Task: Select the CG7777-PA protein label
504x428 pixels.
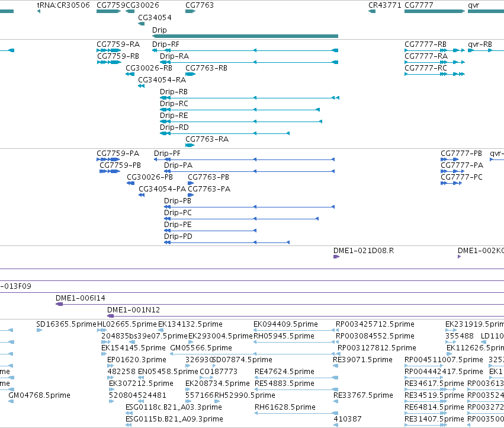Action: [462, 165]
